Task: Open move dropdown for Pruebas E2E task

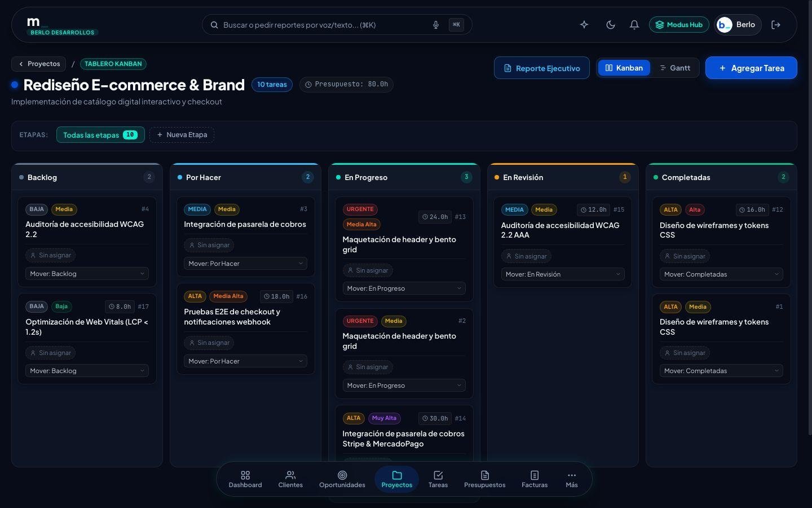Action: pyautogui.click(x=245, y=361)
